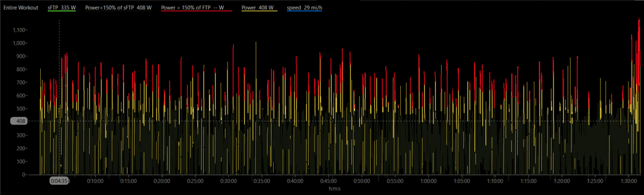Click the green sFTP color line
The width and height of the screenshot is (644, 195).
[61, 12]
